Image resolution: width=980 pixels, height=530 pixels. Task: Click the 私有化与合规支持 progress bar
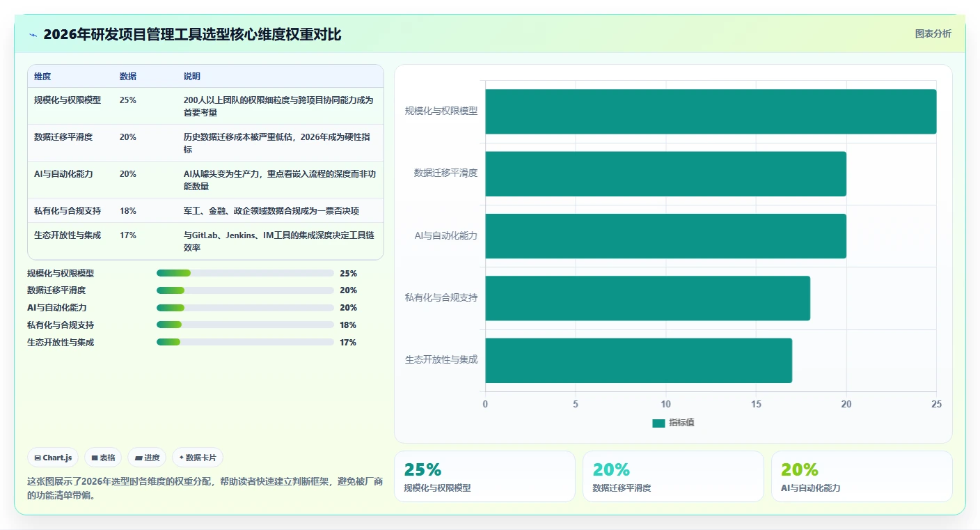click(x=245, y=325)
